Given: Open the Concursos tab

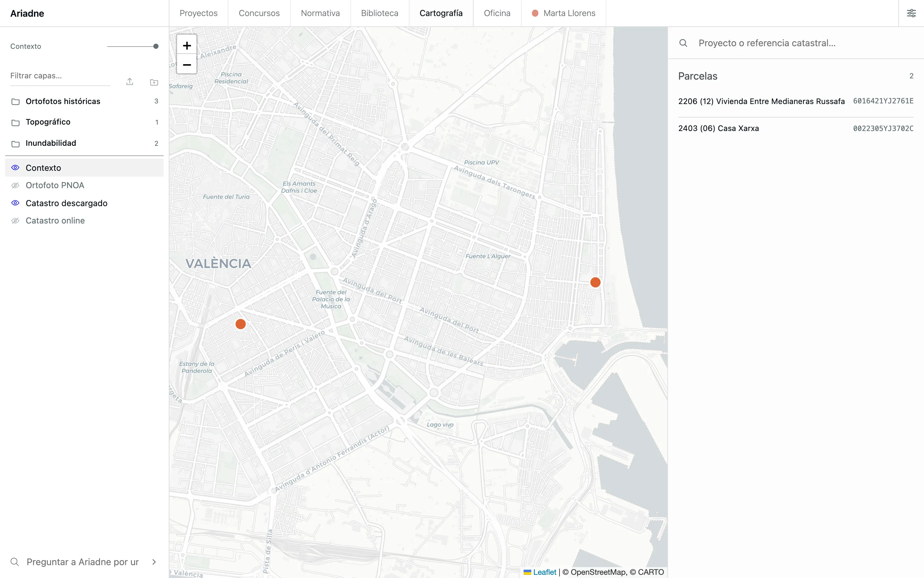Looking at the screenshot, I should point(259,13).
